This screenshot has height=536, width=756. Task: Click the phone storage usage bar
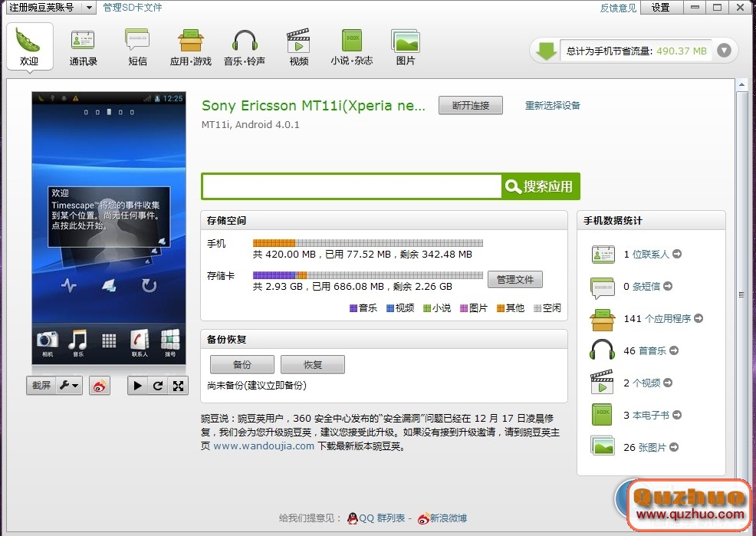pyautogui.click(x=368, y=243)
